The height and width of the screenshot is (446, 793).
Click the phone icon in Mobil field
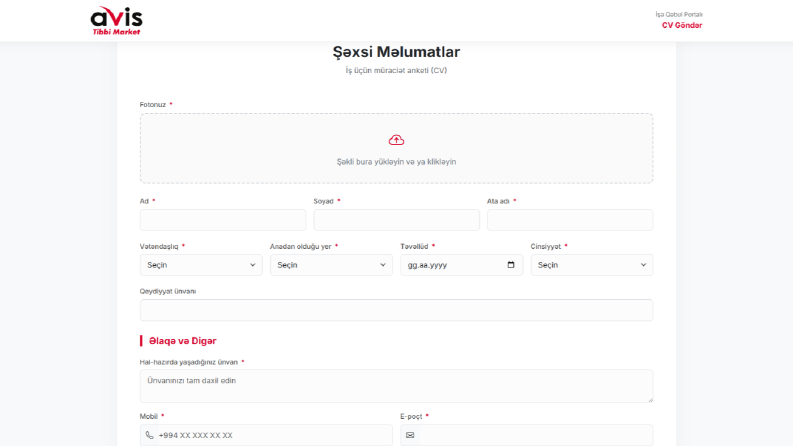point(150,435)
